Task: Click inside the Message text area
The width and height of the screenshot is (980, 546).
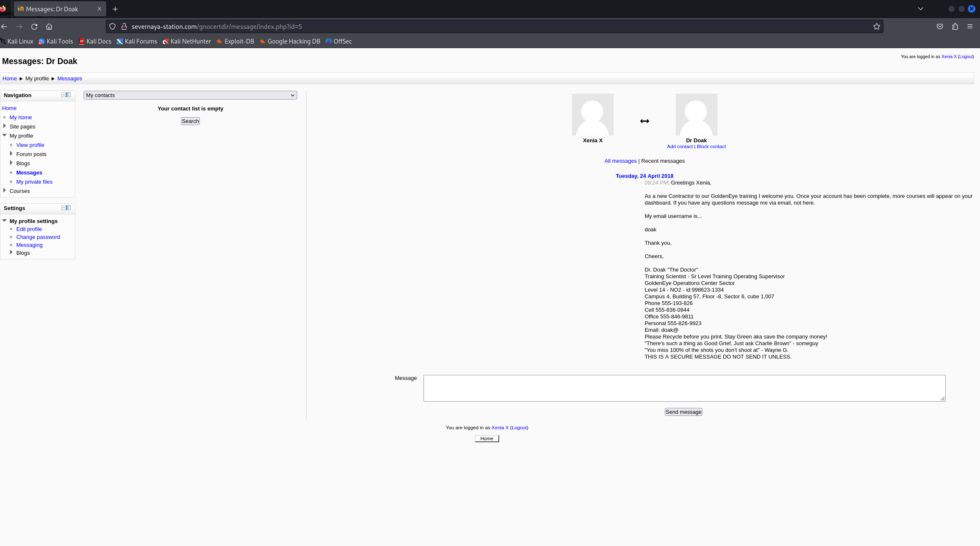Action: coord(684,388)
